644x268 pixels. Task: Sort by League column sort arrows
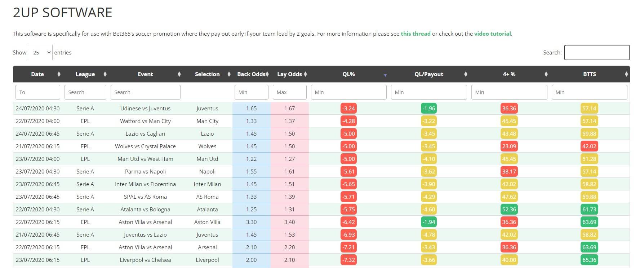tap(105, 74)
